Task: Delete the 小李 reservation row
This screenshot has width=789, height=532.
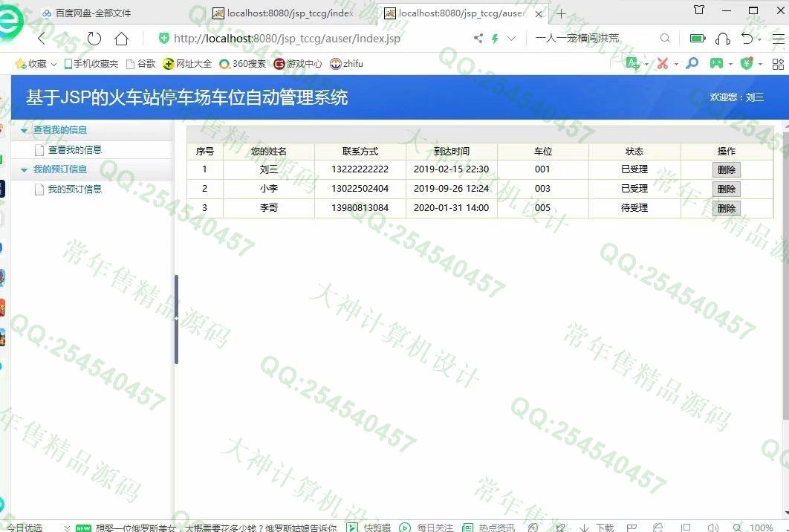Action: (x=726, y=189)
